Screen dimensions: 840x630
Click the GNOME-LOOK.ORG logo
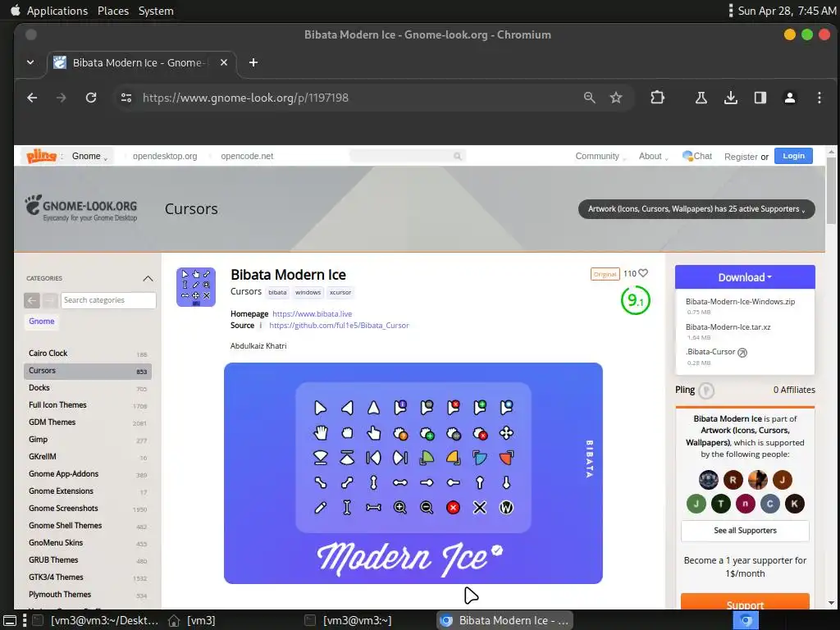pos(81,208)
